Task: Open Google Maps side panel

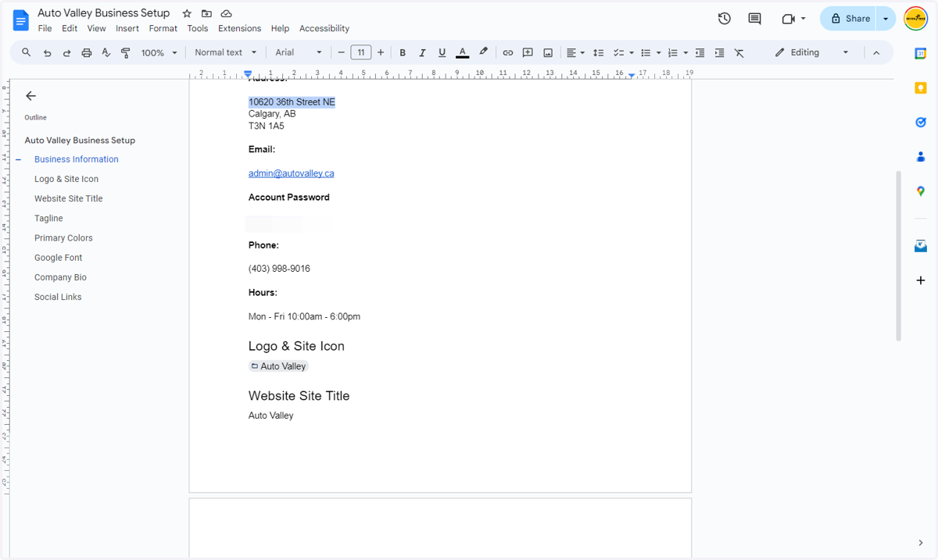Action: coord(921,191)
